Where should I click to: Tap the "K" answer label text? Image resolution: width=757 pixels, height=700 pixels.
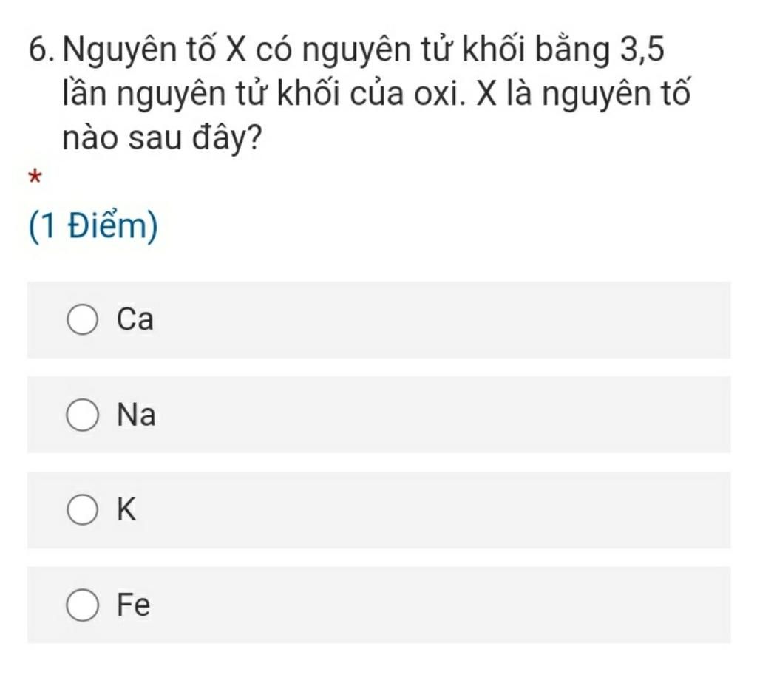(126, 509)
